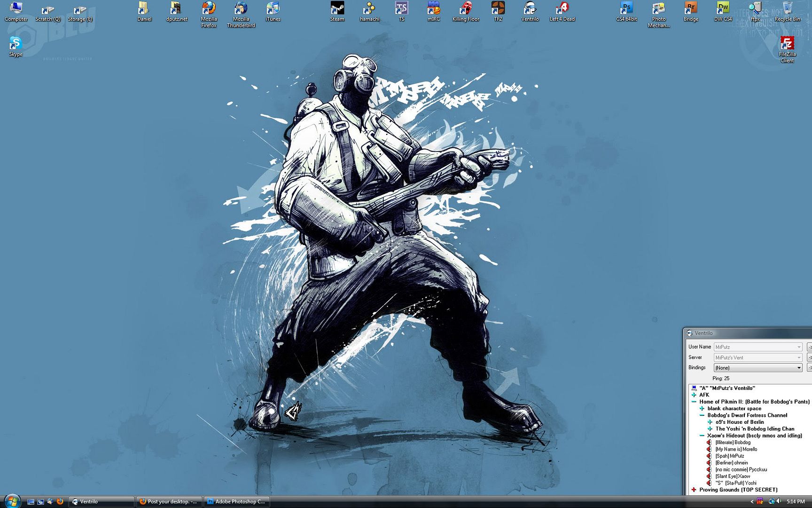The image size is (812, 508).
Task: Click the Recycle Bin icon
Action: pos(787,11)
